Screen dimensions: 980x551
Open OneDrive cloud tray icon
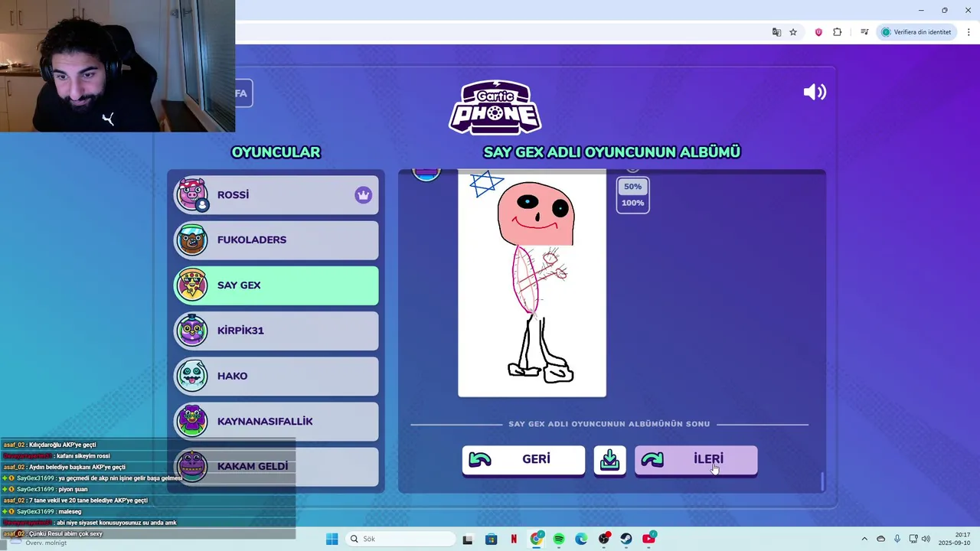(880, 539)
